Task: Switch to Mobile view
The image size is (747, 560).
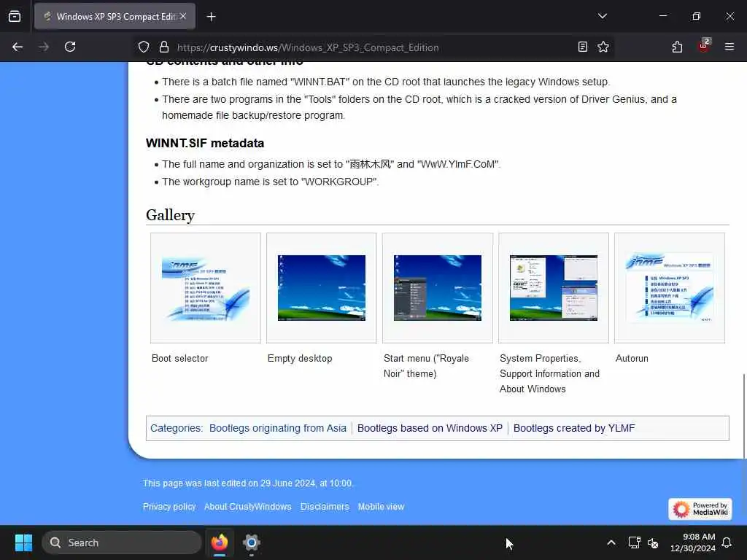Action: (x=381, y=507)
